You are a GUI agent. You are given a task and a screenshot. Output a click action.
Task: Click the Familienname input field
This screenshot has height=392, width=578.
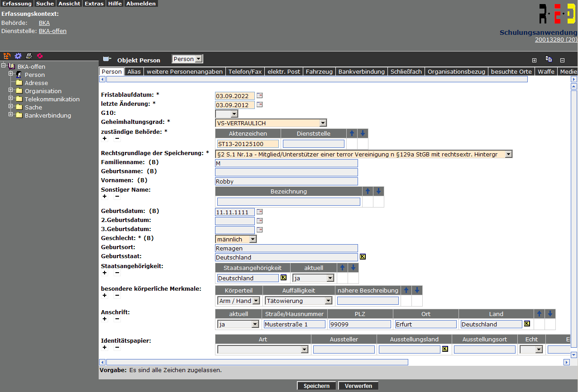(x=286, y=163)
